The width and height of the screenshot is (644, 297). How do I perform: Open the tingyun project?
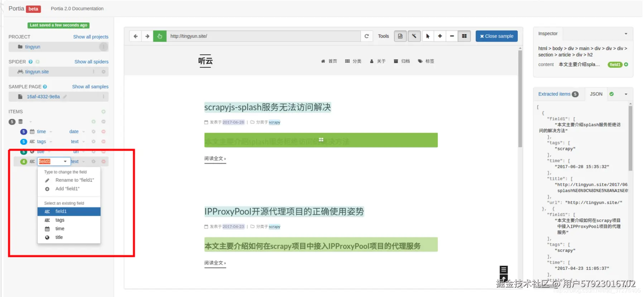pos(33,47)
